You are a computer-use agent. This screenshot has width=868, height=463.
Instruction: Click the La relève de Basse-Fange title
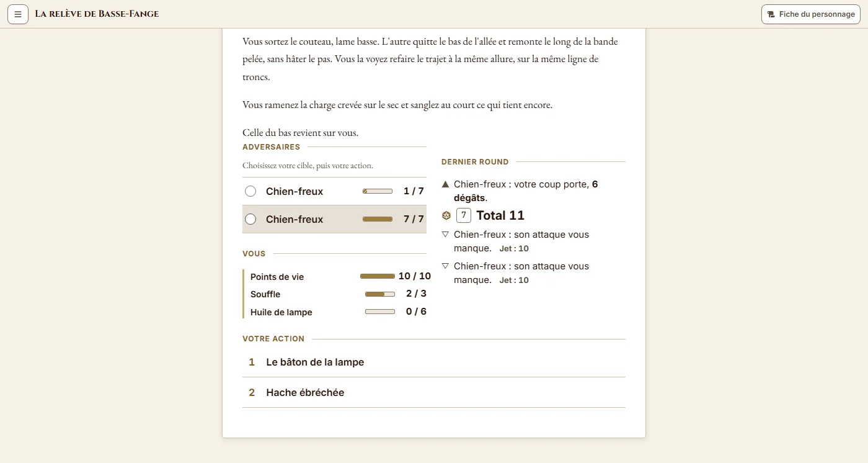point(97,14)
